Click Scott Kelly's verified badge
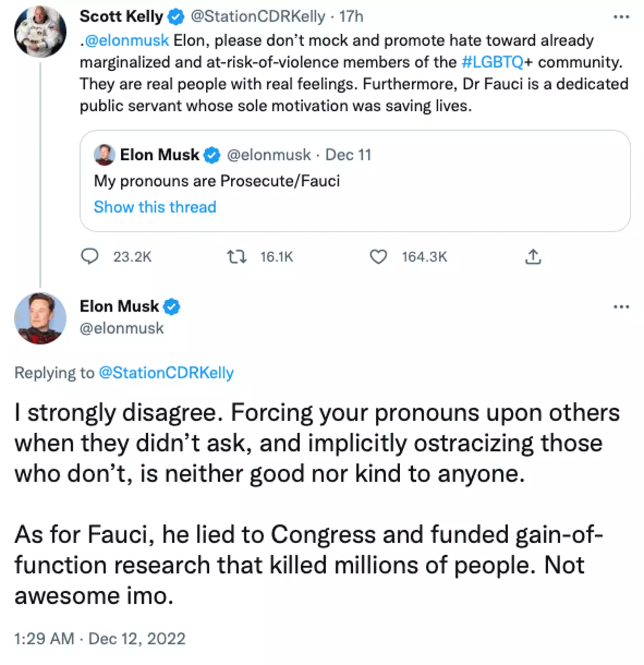This screenshot has height=665, width=644. (x=176, y=17)
